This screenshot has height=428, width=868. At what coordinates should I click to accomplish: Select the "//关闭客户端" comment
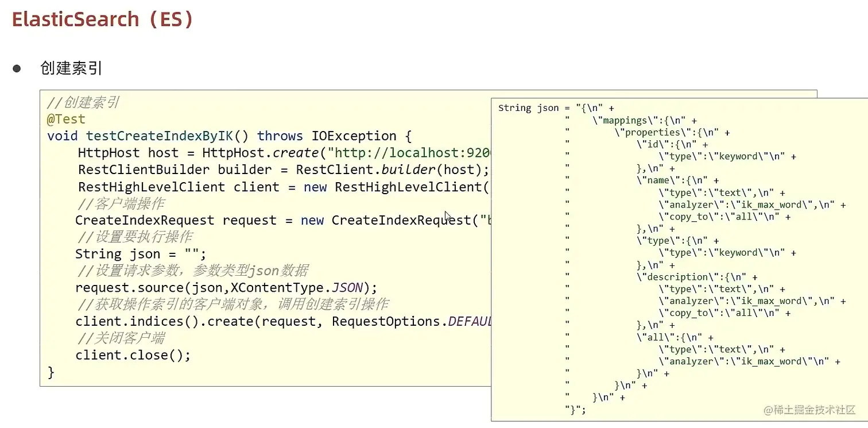[x=121, y=338]
